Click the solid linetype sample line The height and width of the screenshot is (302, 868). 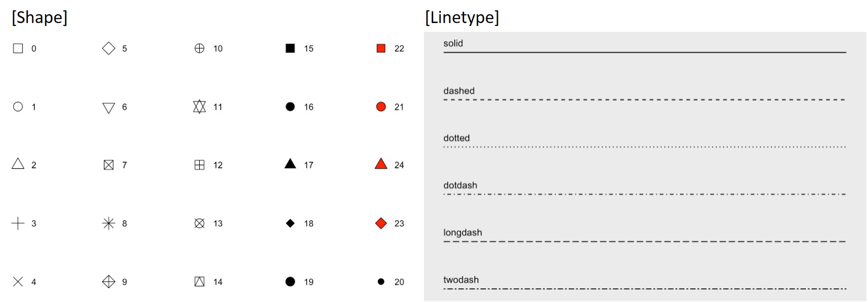[644, 52]
